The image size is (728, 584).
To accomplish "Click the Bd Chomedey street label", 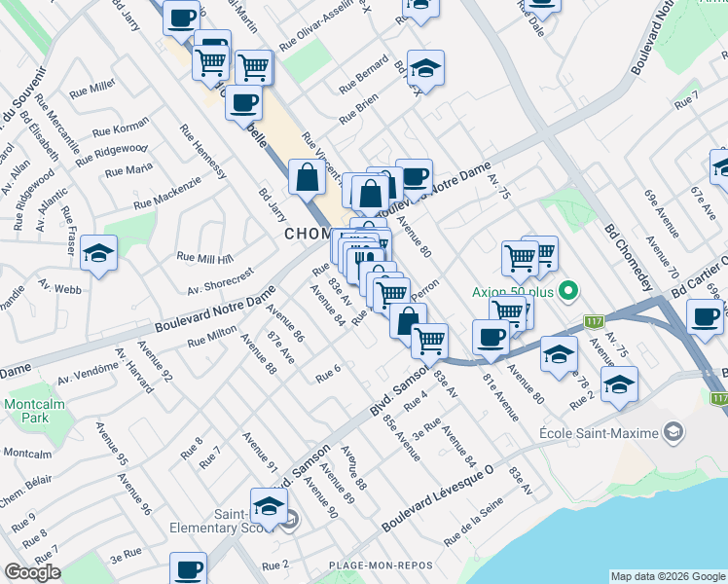I will point(629,257).
